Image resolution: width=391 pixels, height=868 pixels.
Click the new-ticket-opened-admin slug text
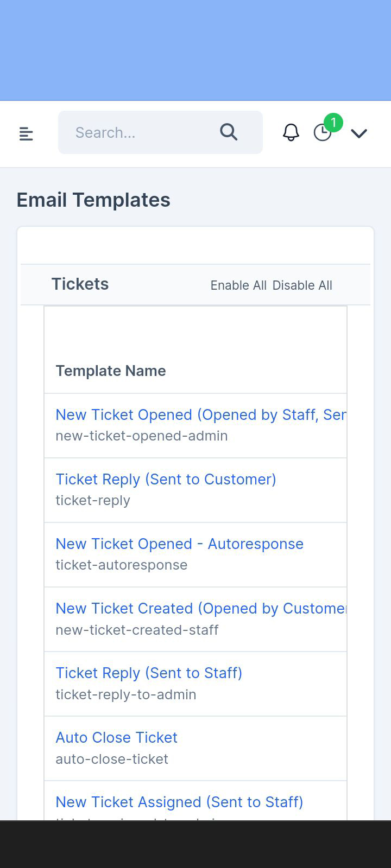coord(141,436)
